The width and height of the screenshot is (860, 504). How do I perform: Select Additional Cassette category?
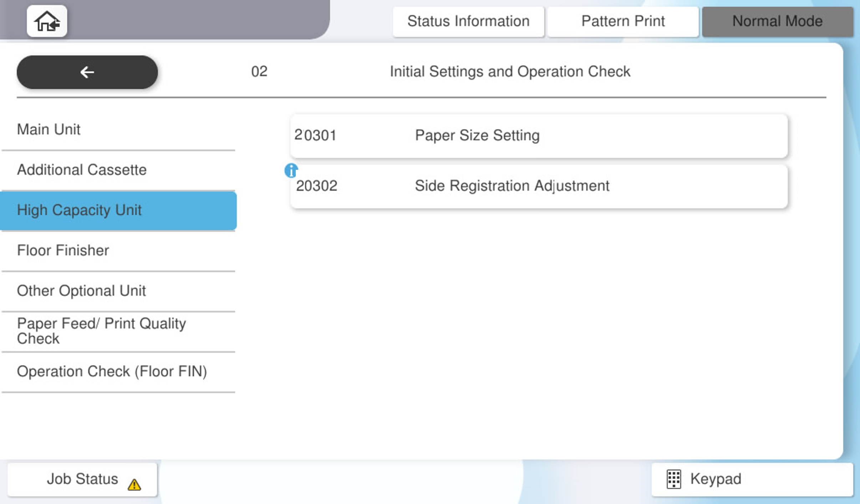[x=118, y=170]
